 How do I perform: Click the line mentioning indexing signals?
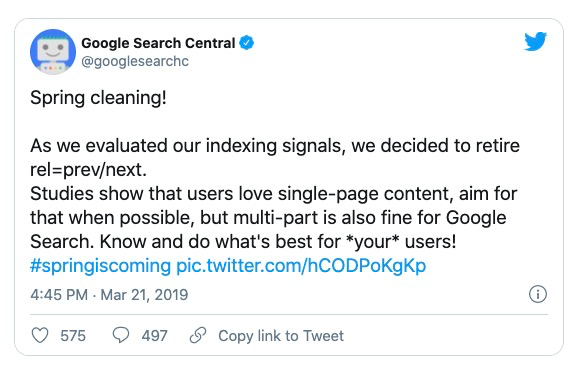(275, 146)
